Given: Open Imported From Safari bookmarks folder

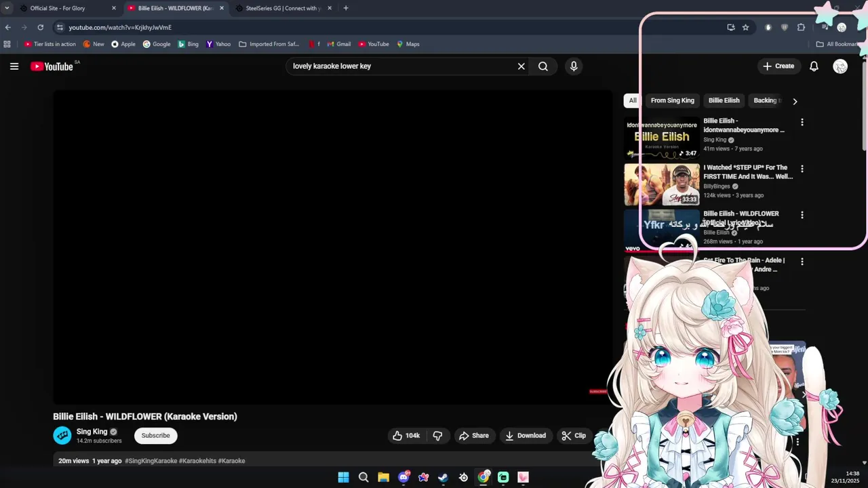Looking at the screenshot, I should (x=269, y=44).
